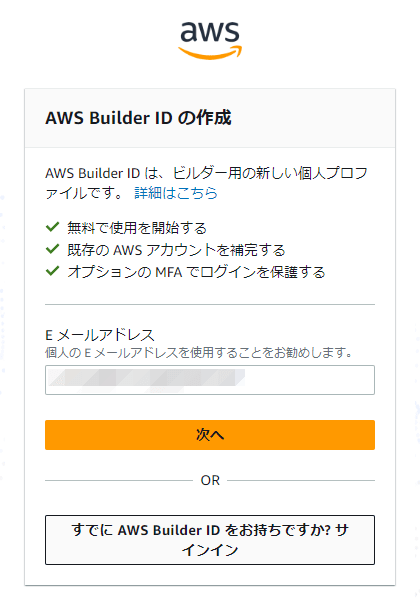Click the orange smile arrow under aws
Viewport: 420px width, 598px height.
210,53
